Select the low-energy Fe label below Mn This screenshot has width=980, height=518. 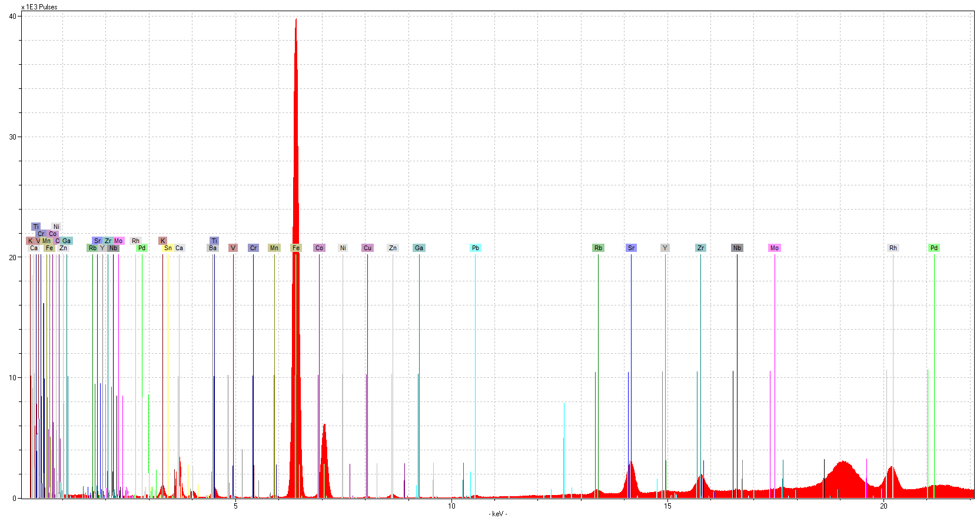pos(49,248)
